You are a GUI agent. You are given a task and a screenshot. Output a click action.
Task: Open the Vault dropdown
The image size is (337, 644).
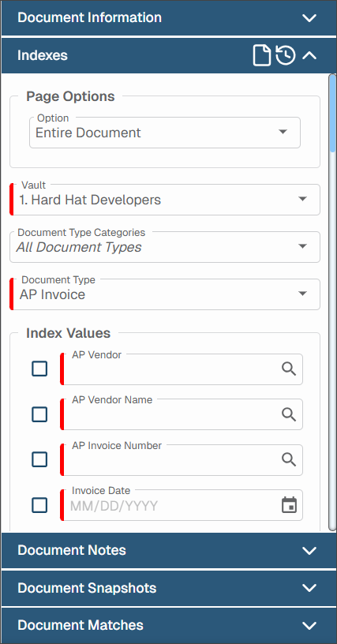165,200
